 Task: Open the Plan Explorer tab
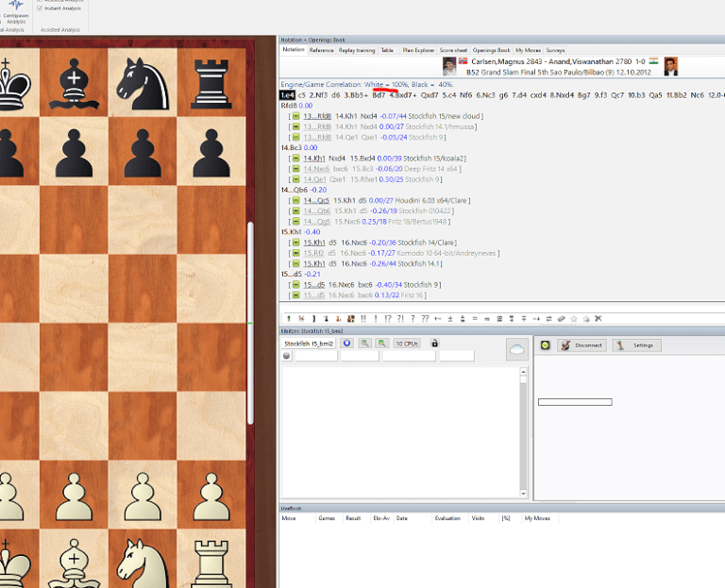point(418,50)
